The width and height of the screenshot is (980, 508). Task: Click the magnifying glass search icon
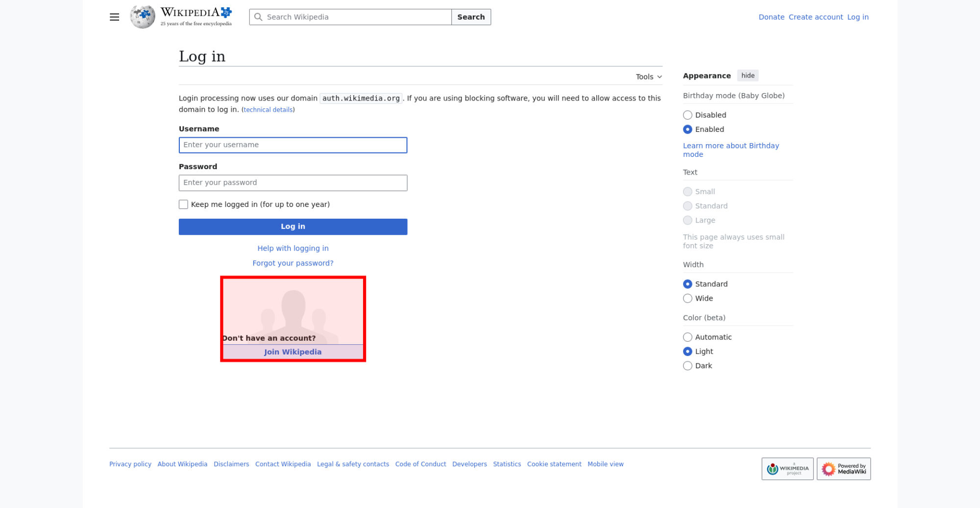[x=258, y=17]
